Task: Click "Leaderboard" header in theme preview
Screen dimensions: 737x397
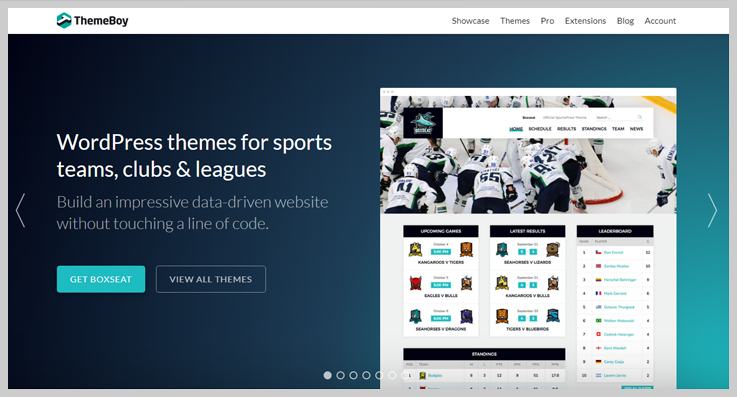Action: 615,231
